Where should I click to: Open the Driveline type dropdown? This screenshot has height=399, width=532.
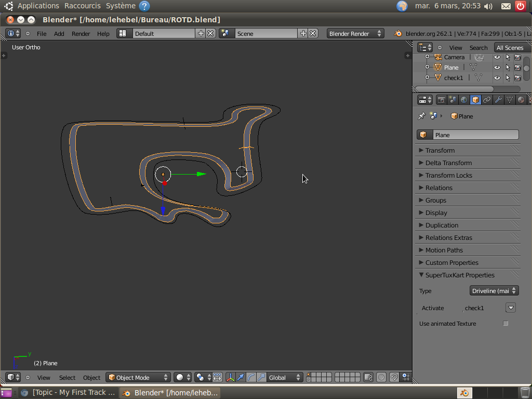[x=494, y=291]
